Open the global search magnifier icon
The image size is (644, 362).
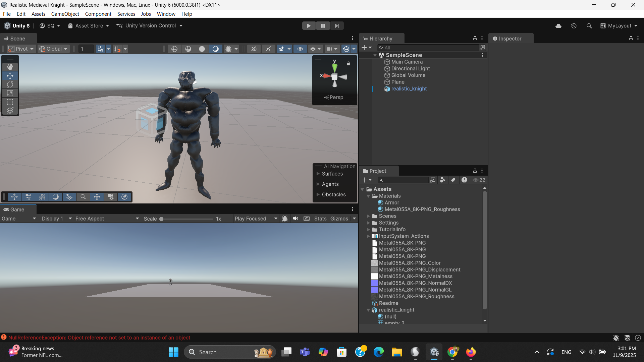pyautogui.click(x=589, y=26)
